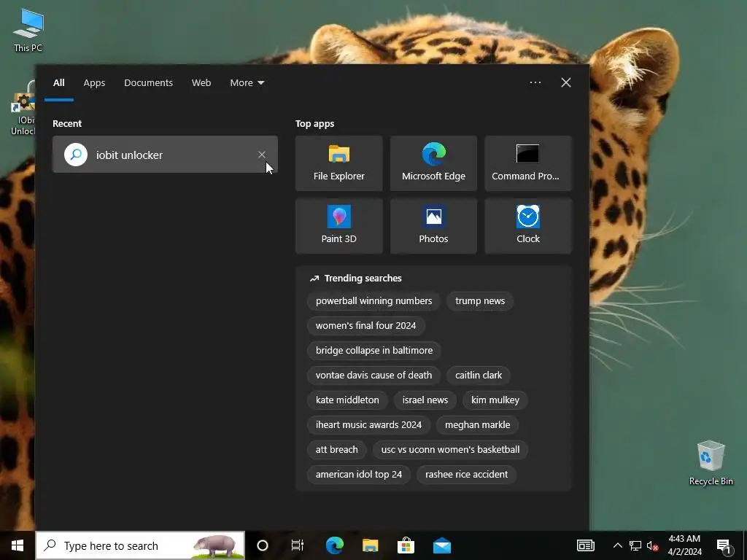The height and width of the screenshot is (560, 747).
Task: Click the taskbar search input box
Action: [x=140, y=545]
